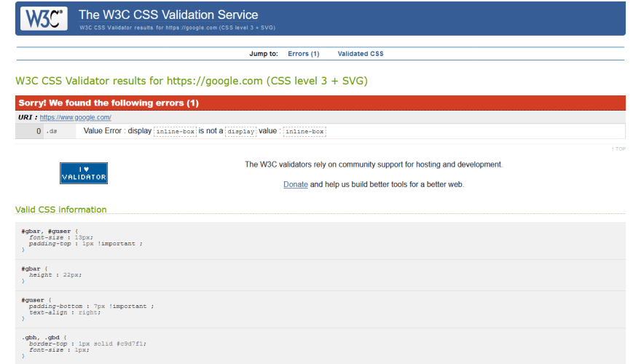Click the .ds selector in error row

point(52,132)
